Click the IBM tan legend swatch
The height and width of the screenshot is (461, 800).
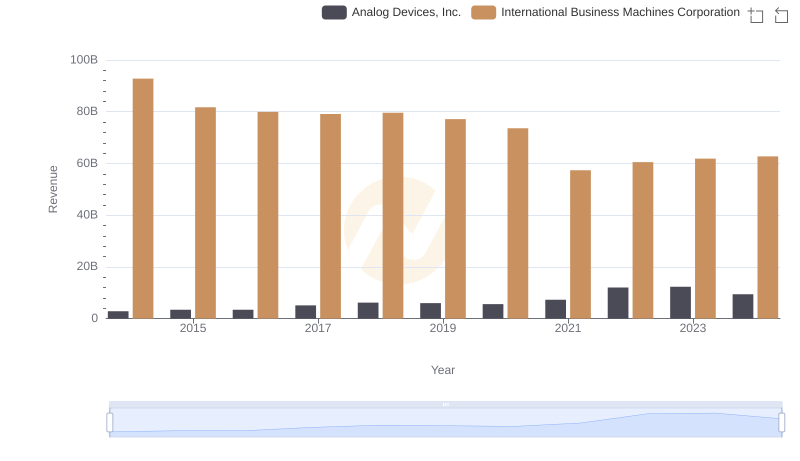[484, 12]
